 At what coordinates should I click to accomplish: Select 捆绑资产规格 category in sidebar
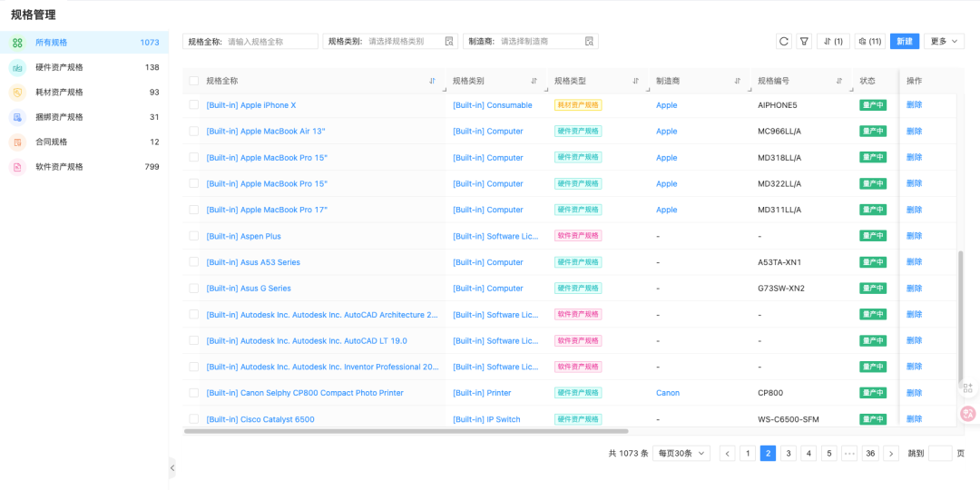coord(84,117)
